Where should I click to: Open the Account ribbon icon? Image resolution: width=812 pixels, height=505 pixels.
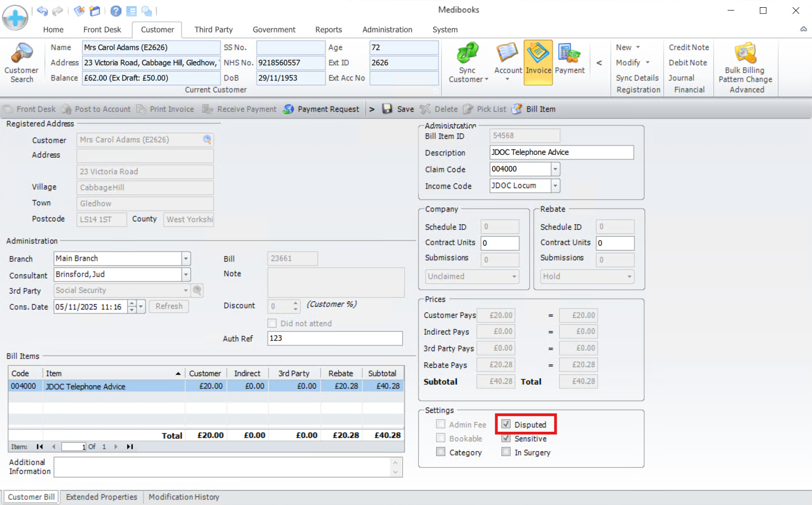pyautogui.click(x=508, y=54)
